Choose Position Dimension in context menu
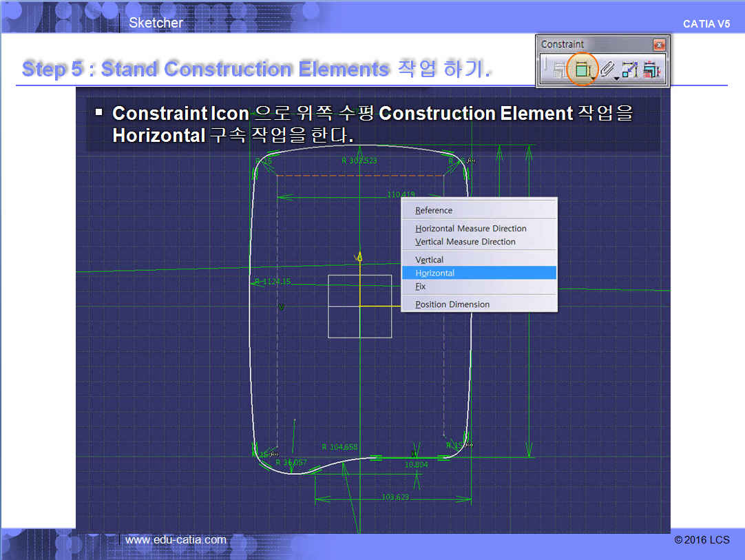Screen dimensions: 745x560 coord(452,304)
